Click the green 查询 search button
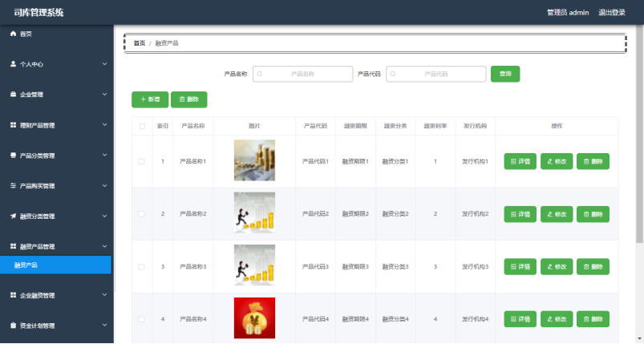The height and width of the screenshot is (344, 644). click(505, 74)
